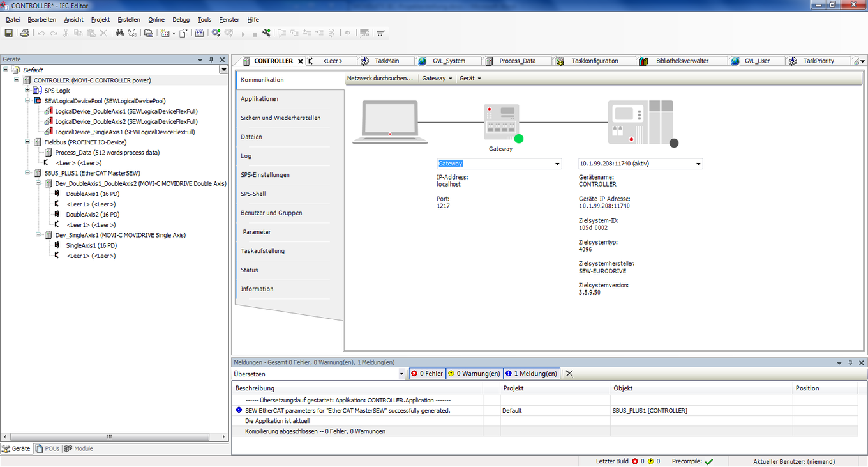Click the shopping cart icon in the toolbar
The width and height of the screenshot is (868, 467).
pos(380,33)
